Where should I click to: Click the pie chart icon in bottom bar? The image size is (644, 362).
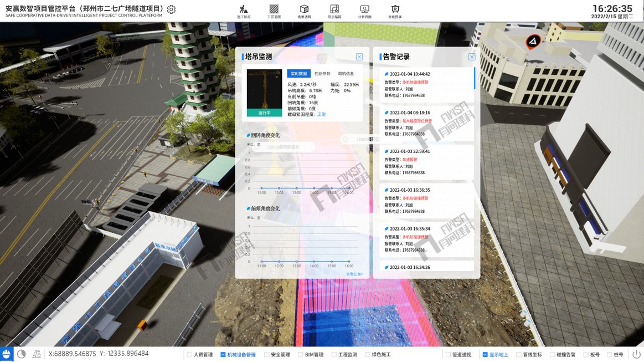22,354
